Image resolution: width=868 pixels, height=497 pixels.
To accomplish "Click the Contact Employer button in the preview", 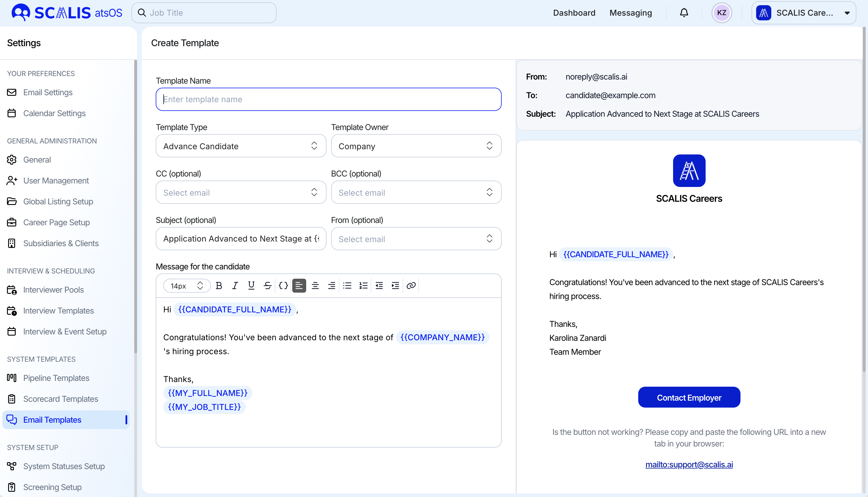I will 689,397.
